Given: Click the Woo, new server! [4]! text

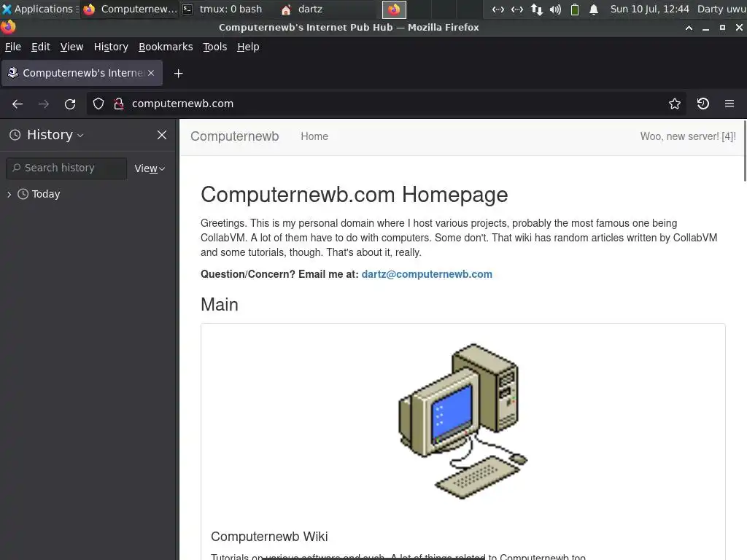Looking at the screenshot, I should (688, 136).
